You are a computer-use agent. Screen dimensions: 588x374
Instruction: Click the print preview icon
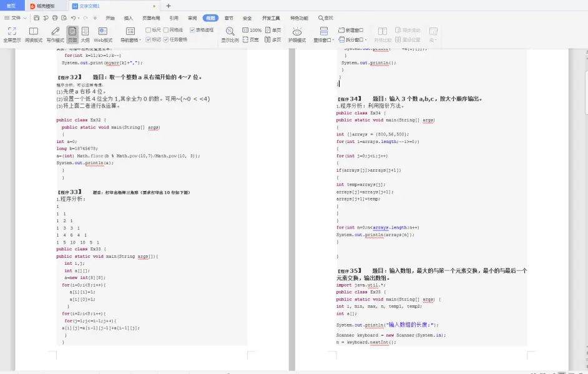pos(64,17)
